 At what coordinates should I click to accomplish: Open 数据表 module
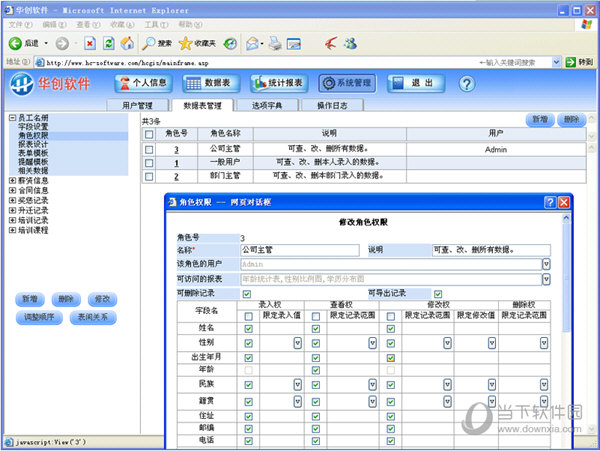coord(211,83)
